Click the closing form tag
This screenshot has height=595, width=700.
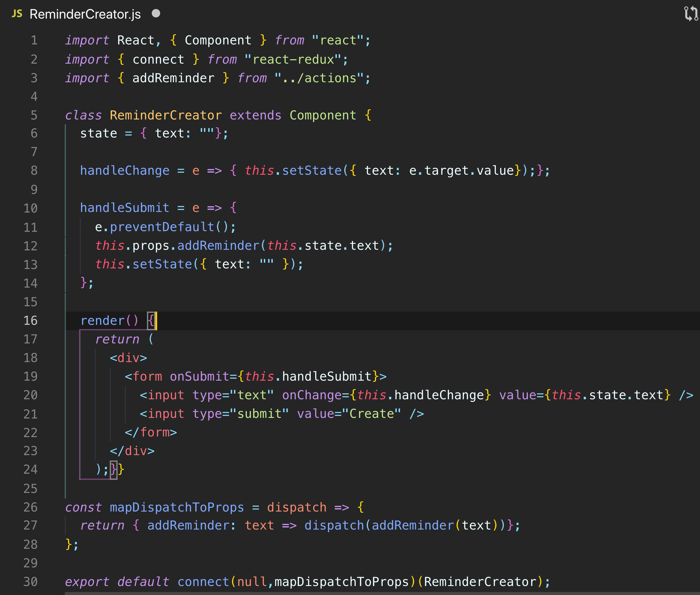tap(151, 432)
